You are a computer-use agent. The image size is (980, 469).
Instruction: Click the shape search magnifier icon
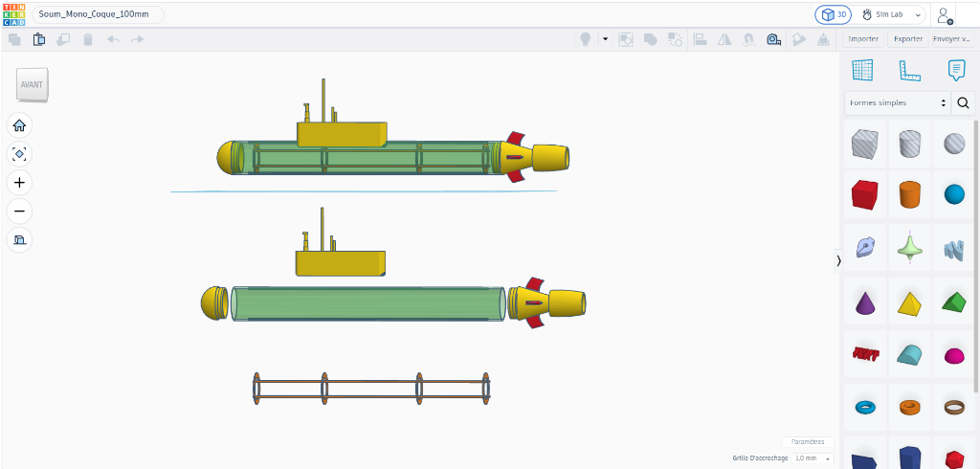point(963,103)
